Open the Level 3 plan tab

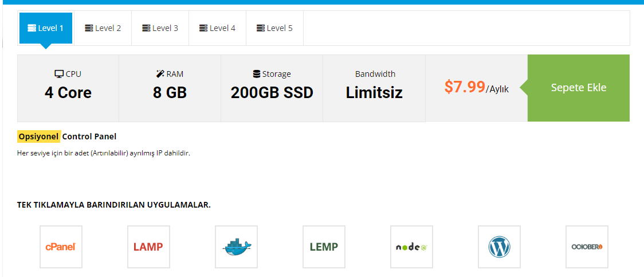[x=160, y=28]
